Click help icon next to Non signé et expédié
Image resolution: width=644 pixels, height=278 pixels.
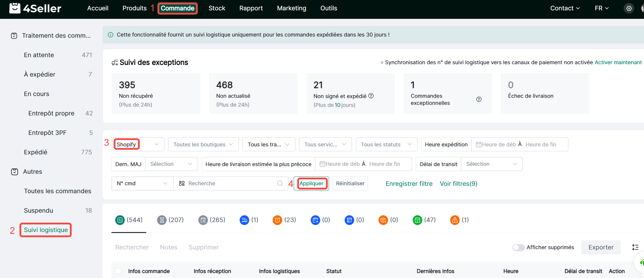click(x=371, y=96)
